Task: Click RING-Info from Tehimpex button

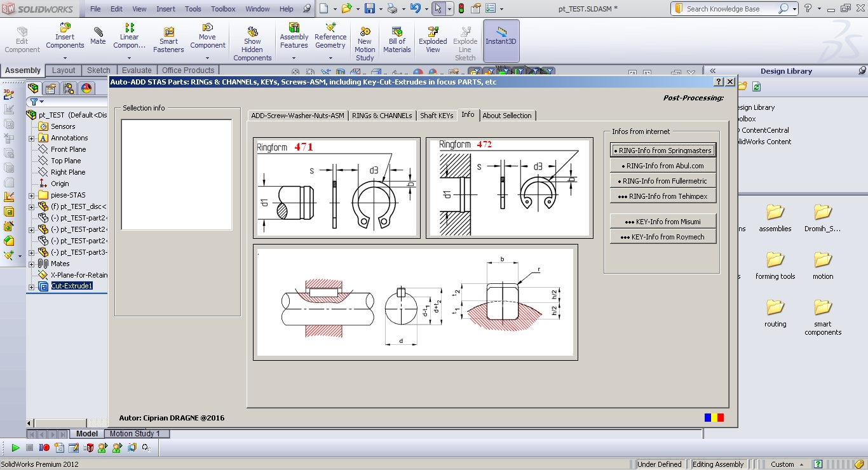Action: (x=663, y=196)
